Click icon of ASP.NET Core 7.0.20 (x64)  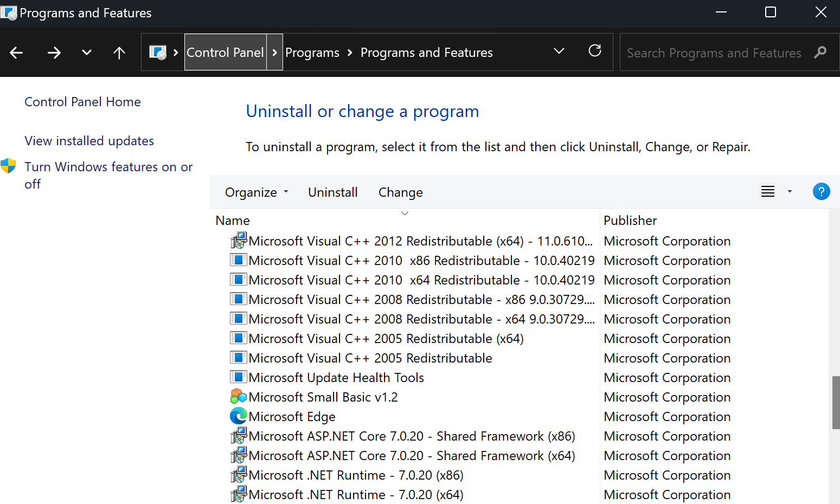pyautogui.click(x=239, y=455)
